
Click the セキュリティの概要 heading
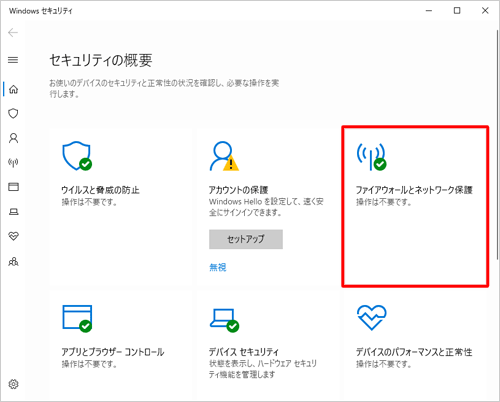(101, 61)
